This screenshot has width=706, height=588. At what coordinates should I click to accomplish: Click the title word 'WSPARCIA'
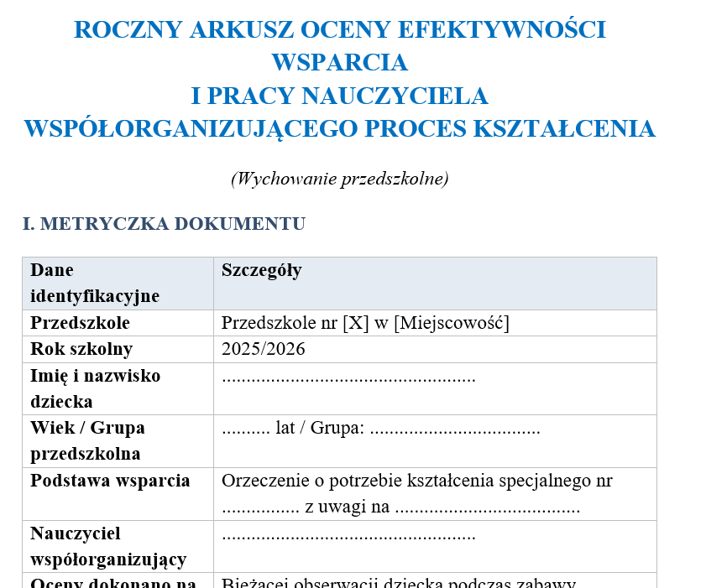coord(340,63)
